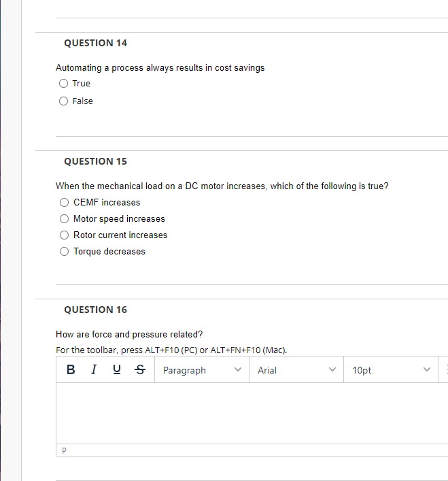Image resolution: width=448 pixels, height=481 pixels.
Task: Select True for Question 14
Action: coord(63,84)
